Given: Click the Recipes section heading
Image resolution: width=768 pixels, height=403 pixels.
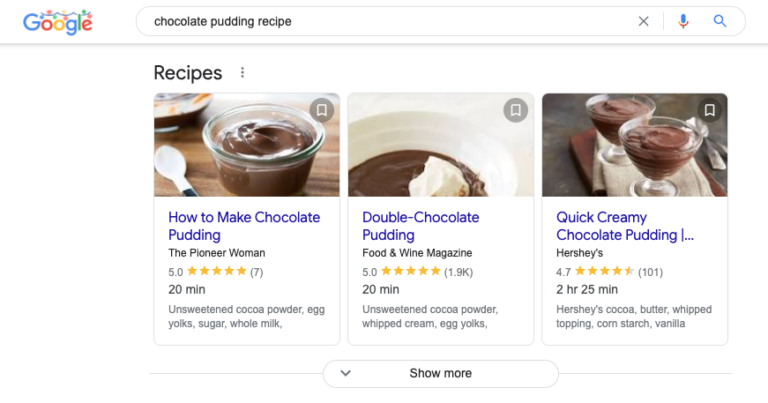Looking at the screenshot, I should (x=188, y=72).
